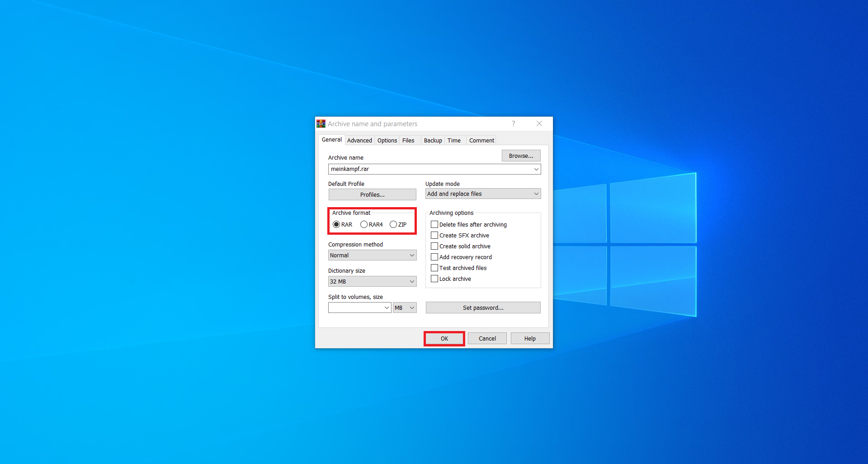The height and width of the screenshot is (464, 868).
Task: Check Create SFX archive
Action: click(434, 235)
